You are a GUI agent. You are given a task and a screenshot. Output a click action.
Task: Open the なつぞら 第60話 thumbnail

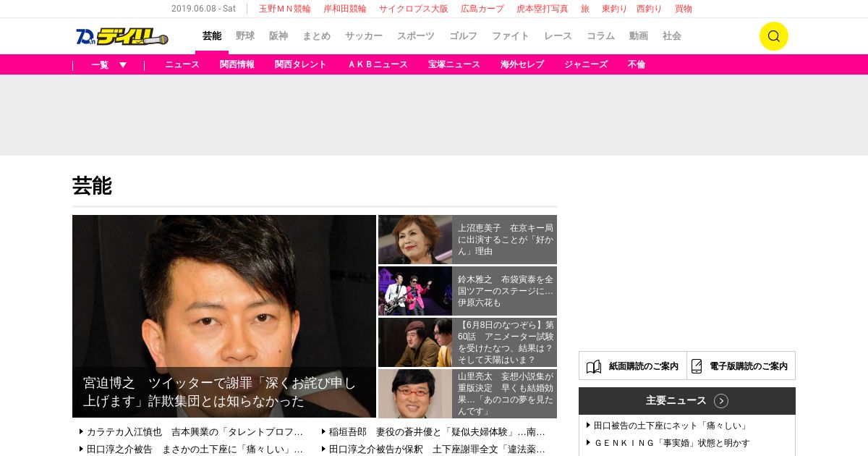click(x=415, y=342)
